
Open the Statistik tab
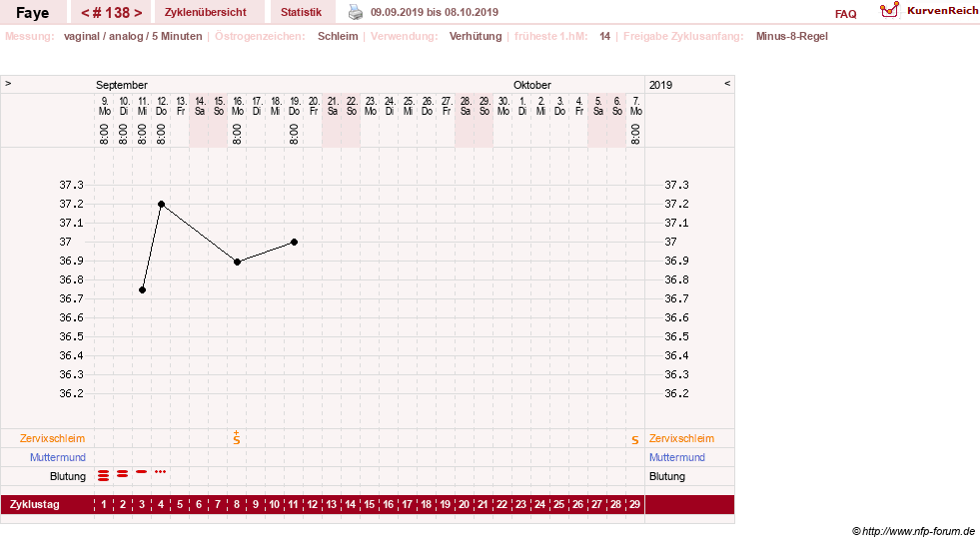301,12
